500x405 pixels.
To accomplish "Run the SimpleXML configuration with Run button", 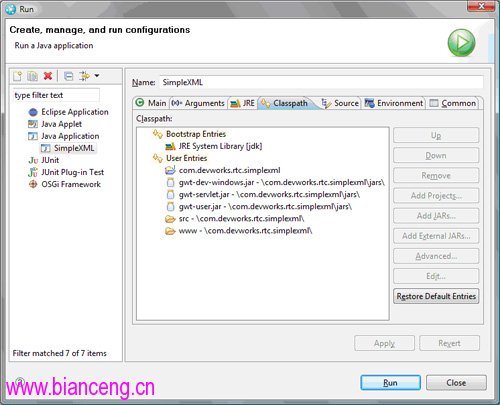I will (390, 383).
